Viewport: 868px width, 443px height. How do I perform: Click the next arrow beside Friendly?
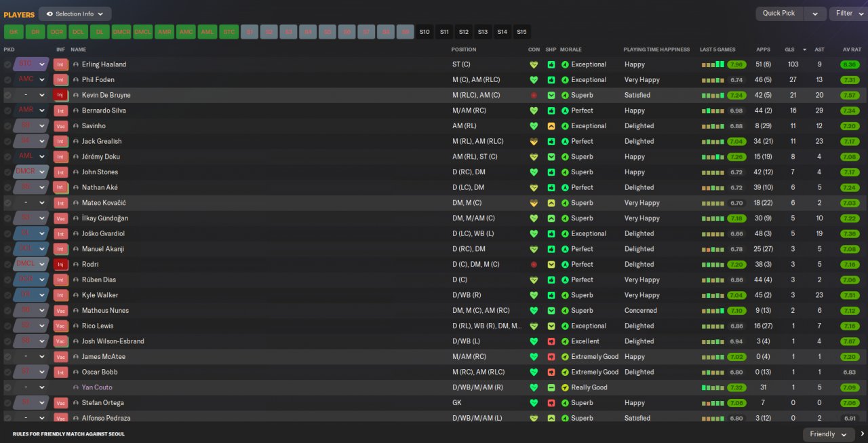click(862, 434)
